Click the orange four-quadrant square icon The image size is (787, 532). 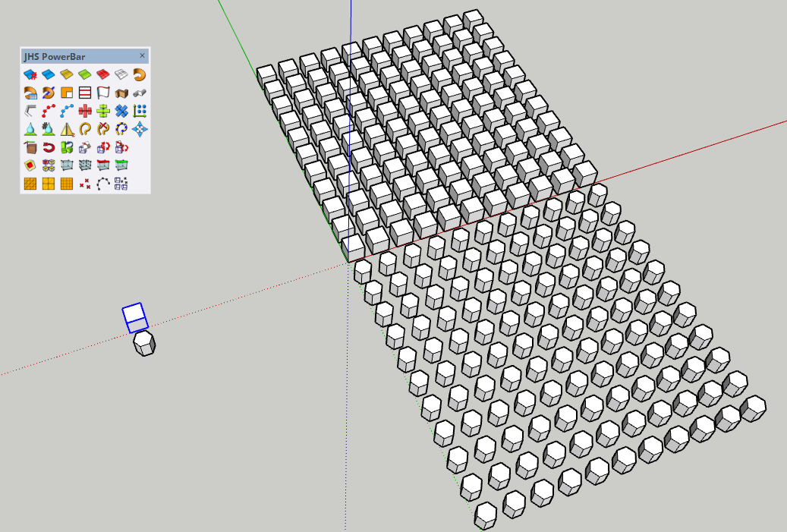click(48, 184)
